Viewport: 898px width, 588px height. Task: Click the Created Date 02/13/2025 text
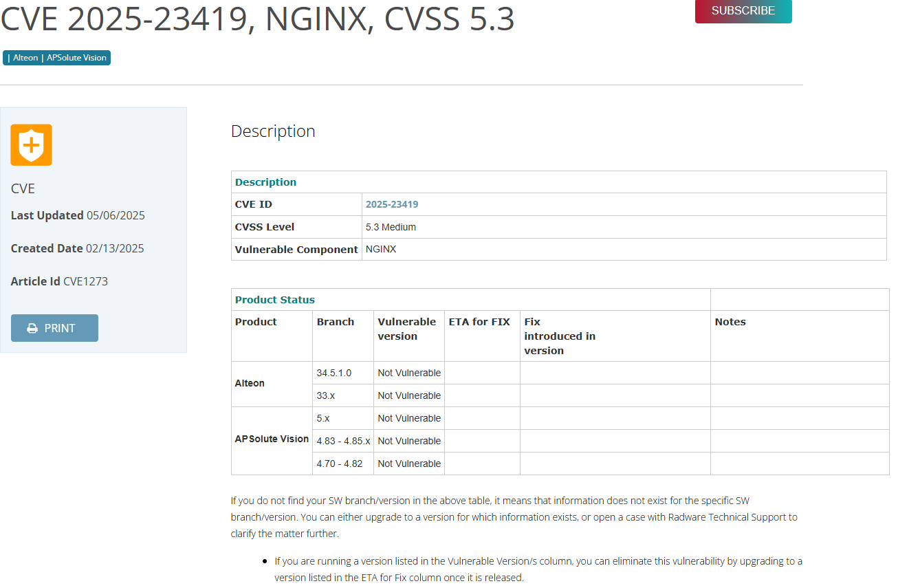click(x=78, y=248)
